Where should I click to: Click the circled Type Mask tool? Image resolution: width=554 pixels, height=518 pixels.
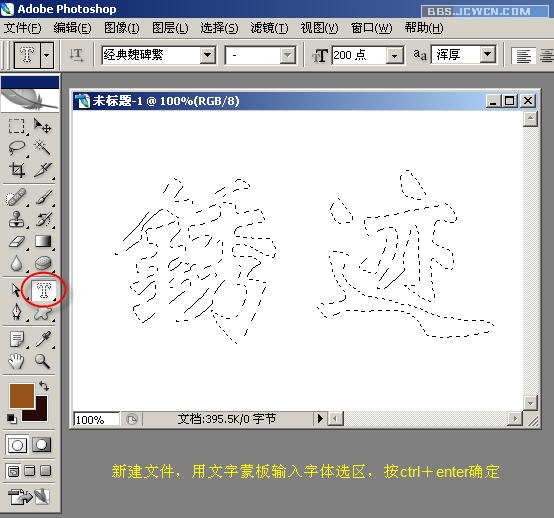(44, 290)
